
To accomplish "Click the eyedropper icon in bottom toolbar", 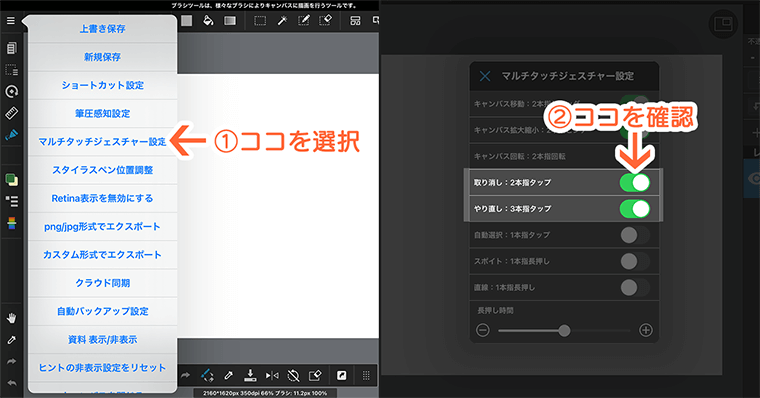I will click(x=228, y=376).
